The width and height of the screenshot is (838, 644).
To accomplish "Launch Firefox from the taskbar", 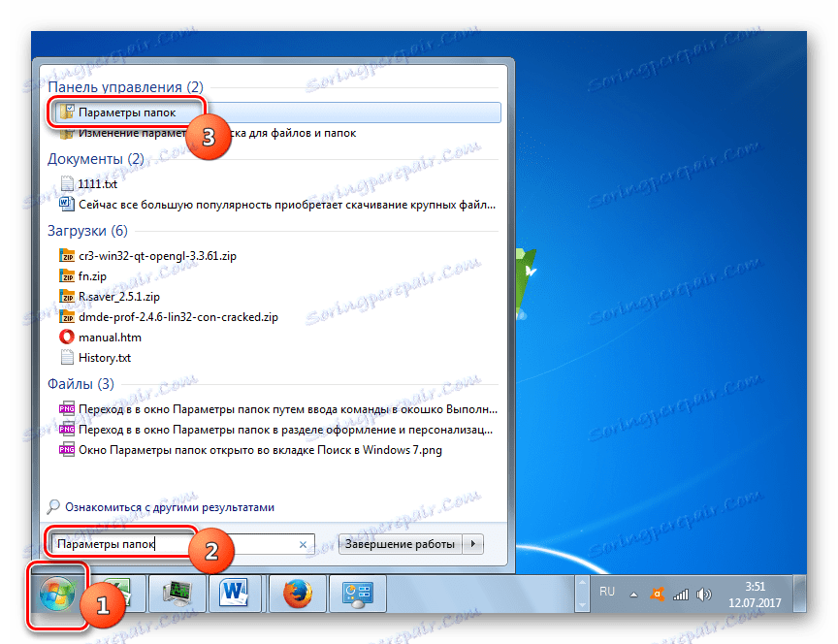I will [296, 593].
